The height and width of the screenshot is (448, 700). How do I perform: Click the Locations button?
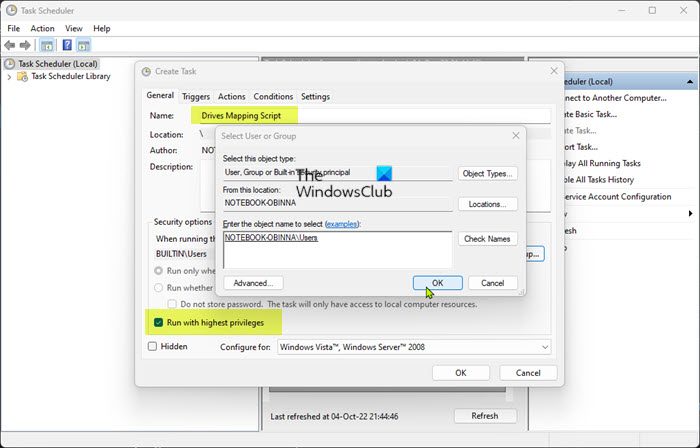[x=488, y=204]
